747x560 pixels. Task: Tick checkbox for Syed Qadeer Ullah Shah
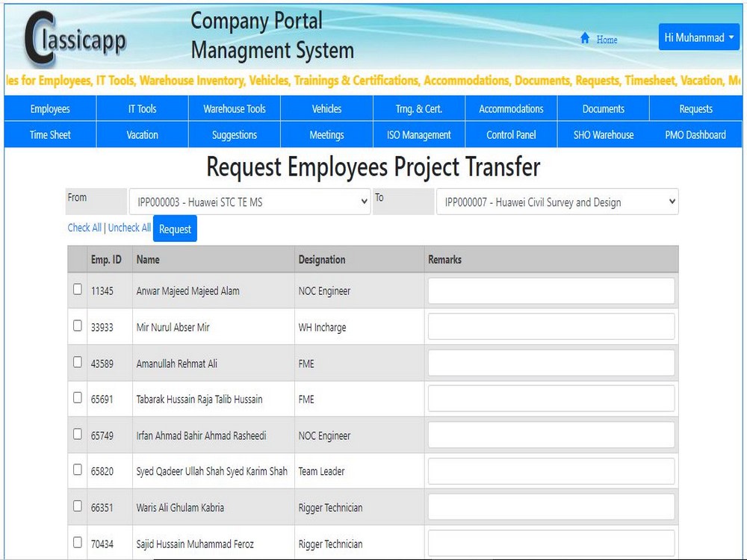[x=78, y=470]
